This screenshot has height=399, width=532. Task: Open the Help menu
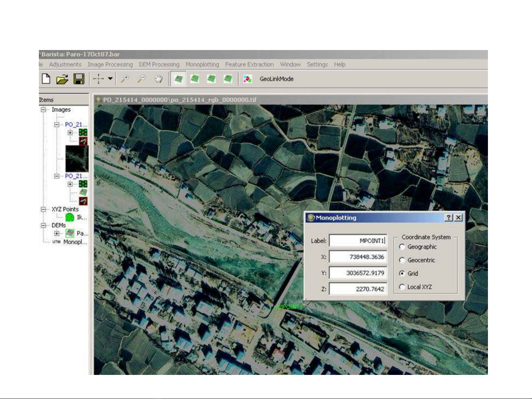coord(339,64)
